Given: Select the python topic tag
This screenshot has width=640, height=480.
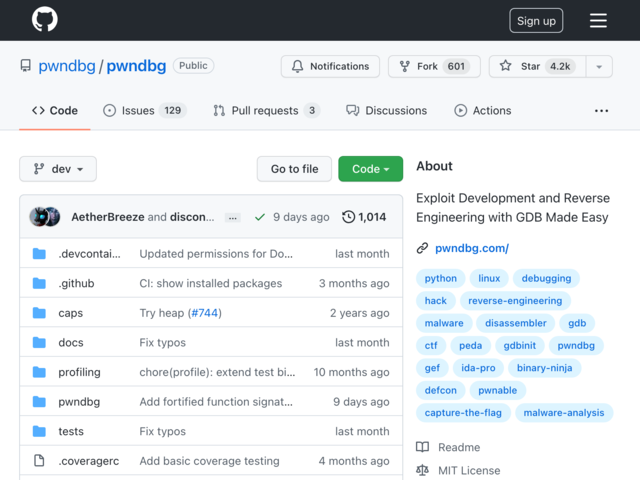Looking at the screenshot, I should [x=440, y=278].
